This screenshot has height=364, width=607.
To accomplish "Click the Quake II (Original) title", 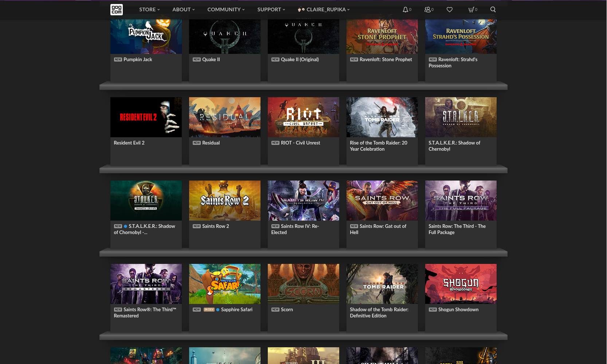I will point(300,59).
